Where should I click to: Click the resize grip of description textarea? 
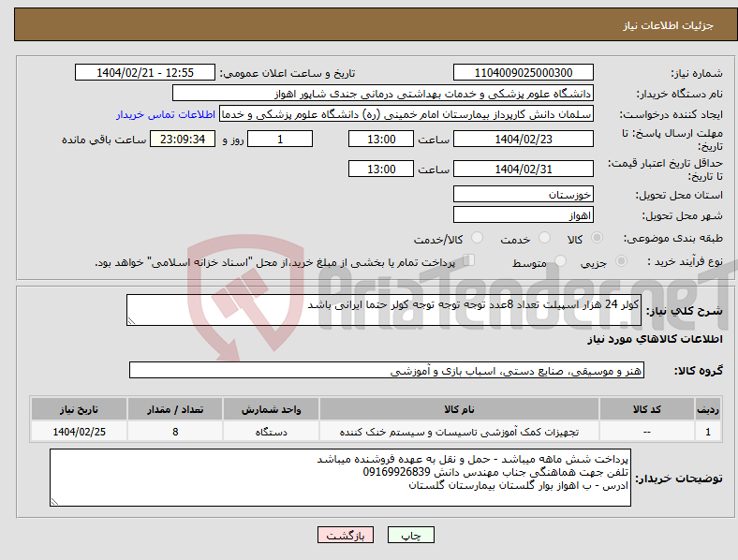[131, 321]
